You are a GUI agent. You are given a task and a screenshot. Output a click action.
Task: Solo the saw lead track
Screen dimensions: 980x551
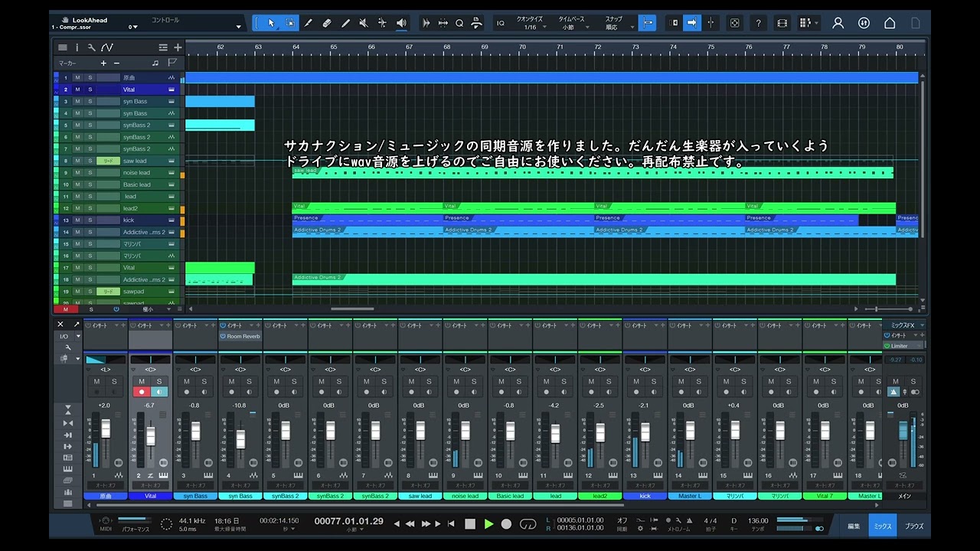[89, 161]
